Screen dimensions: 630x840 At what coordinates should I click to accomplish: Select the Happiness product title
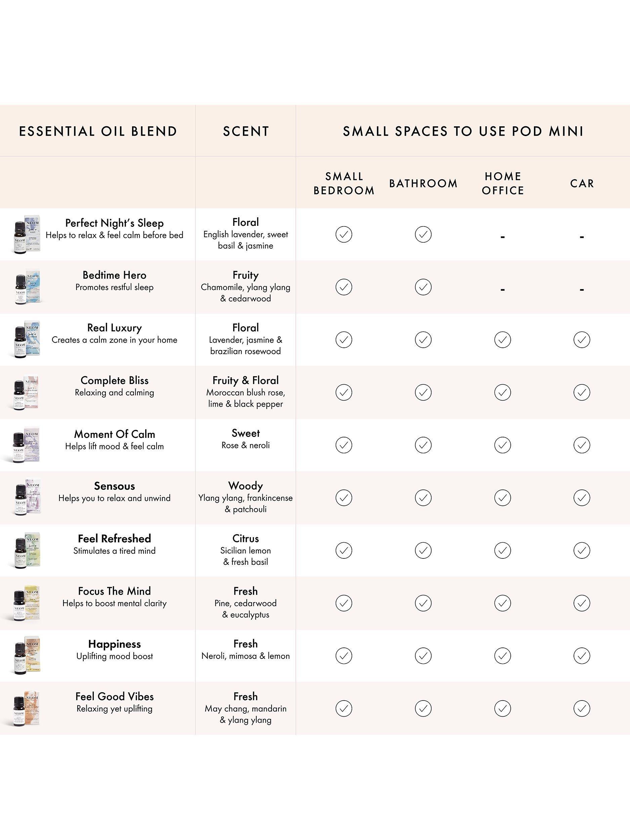[x=114, y=644]
